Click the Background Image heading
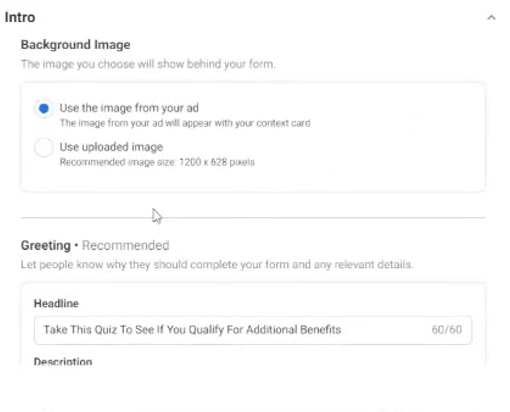This screenshot has width=510, height=412. (x=76, y=45)
